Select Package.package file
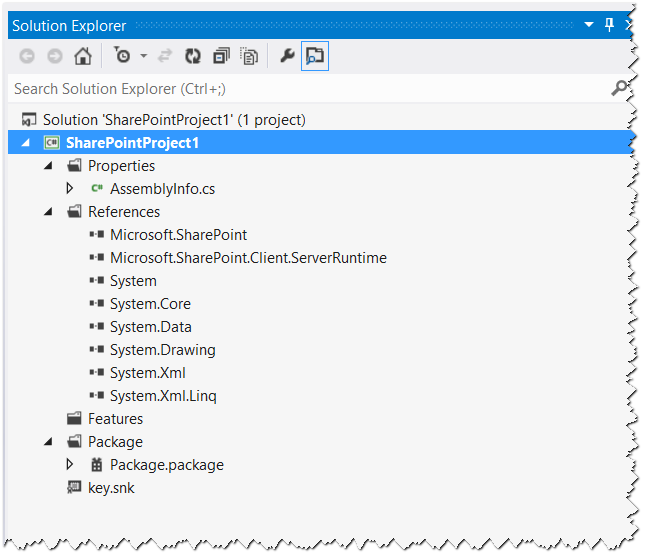The image size is (648, 559). point(167,465)
